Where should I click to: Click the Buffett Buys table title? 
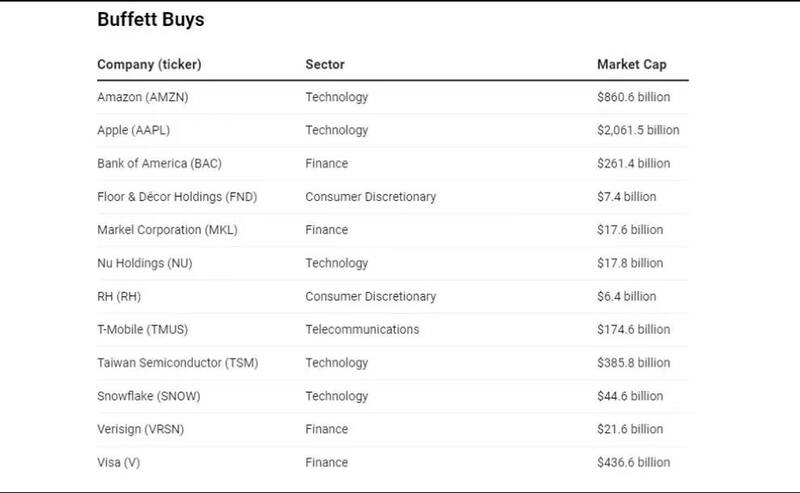point(151,19)
